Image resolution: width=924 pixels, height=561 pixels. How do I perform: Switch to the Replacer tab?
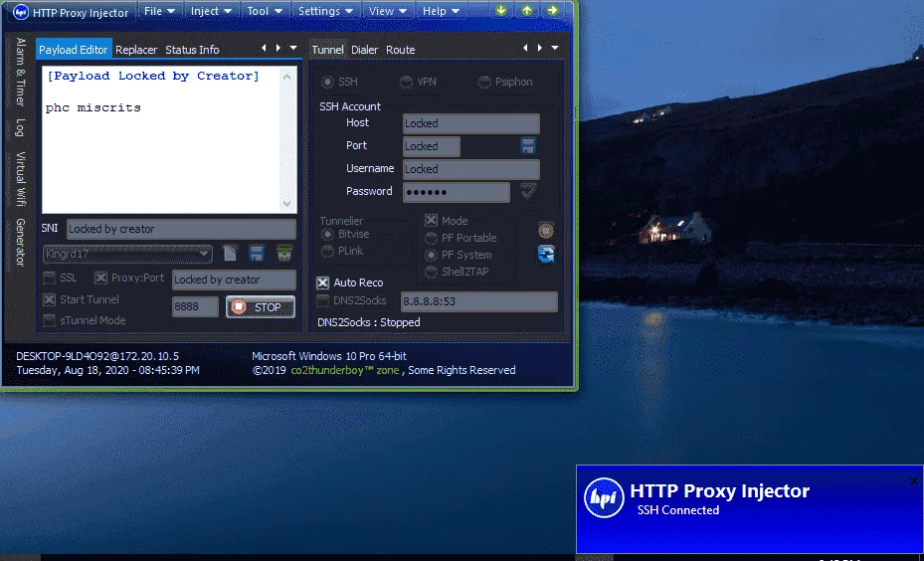pyautogui.click(x=136, y=50)
